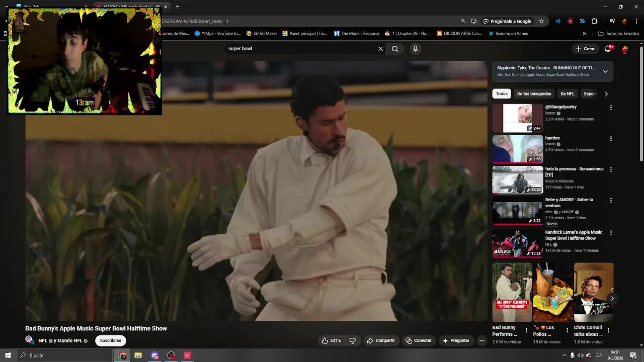Start voice search with the microphone icon

click(415, 49)
